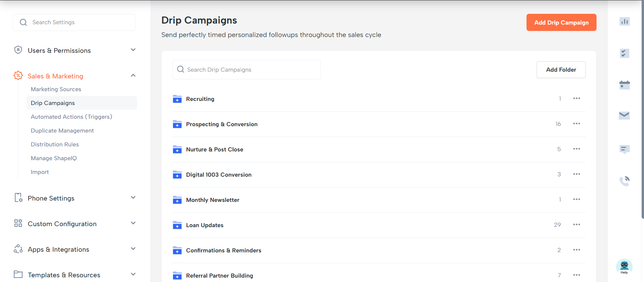The image size is (644, 282).
Task: Open the tasks checklist icon
Action: (x=624, y=53)
